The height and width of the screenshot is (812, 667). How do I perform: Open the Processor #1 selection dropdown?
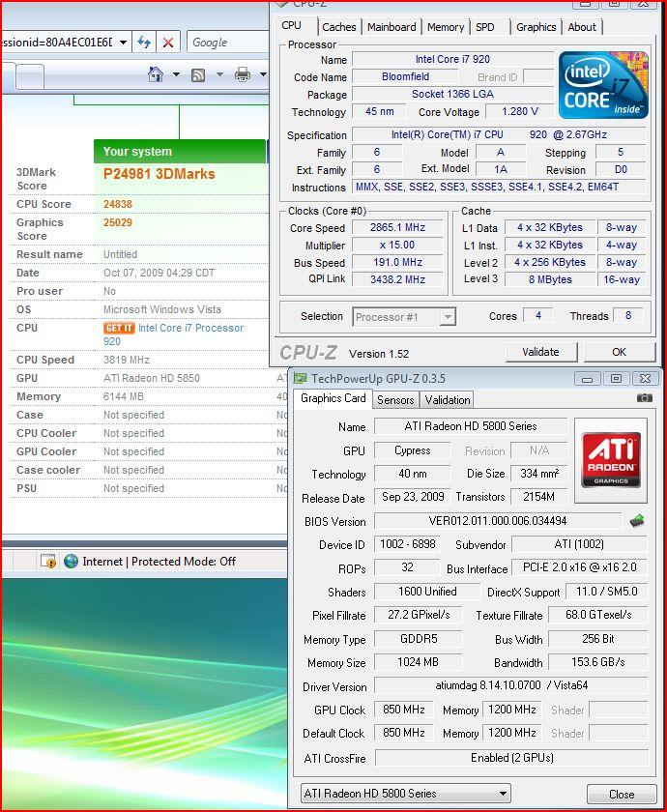point(448,316)
